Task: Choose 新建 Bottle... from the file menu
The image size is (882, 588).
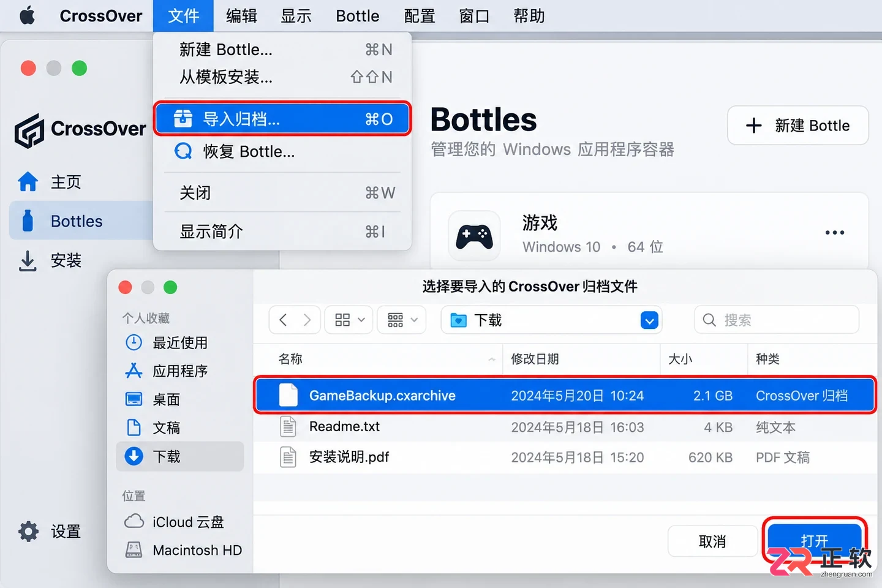Action: 282,50
